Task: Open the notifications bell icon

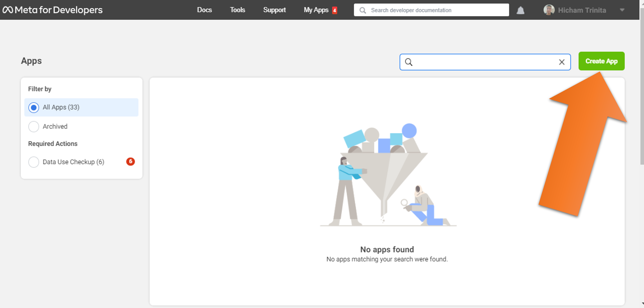Action: point(520,10)
